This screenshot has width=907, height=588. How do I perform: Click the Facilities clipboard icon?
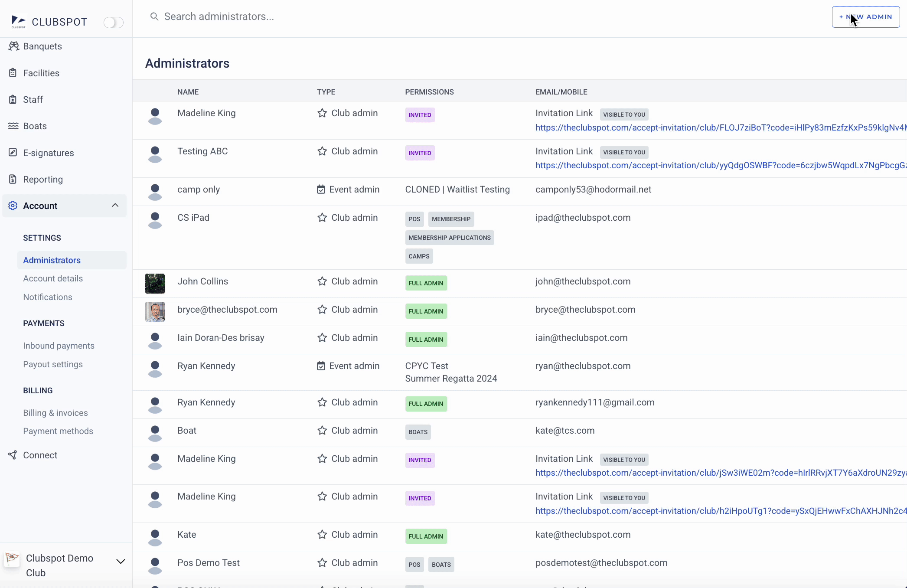point(13,73)
